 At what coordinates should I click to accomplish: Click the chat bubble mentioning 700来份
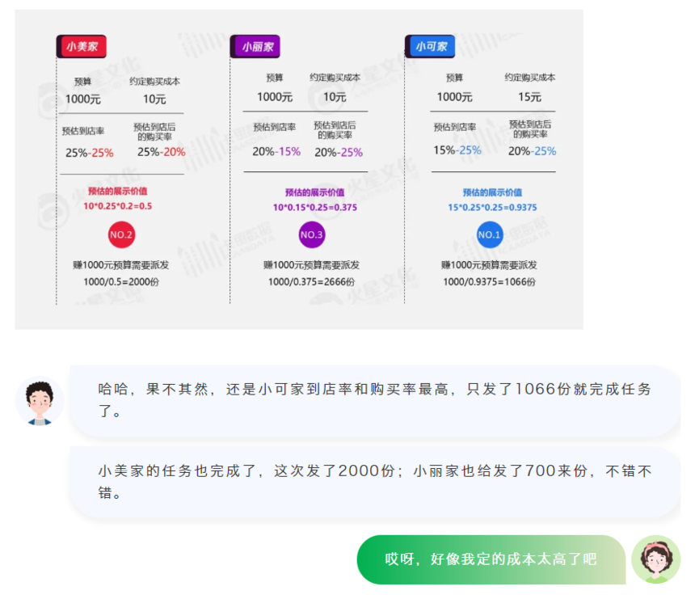tap(374, 481)
